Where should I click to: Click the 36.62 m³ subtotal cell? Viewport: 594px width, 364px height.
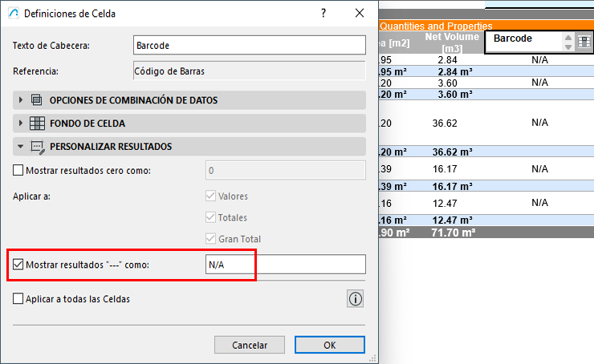pyautogui.click(x=452, y=152)
